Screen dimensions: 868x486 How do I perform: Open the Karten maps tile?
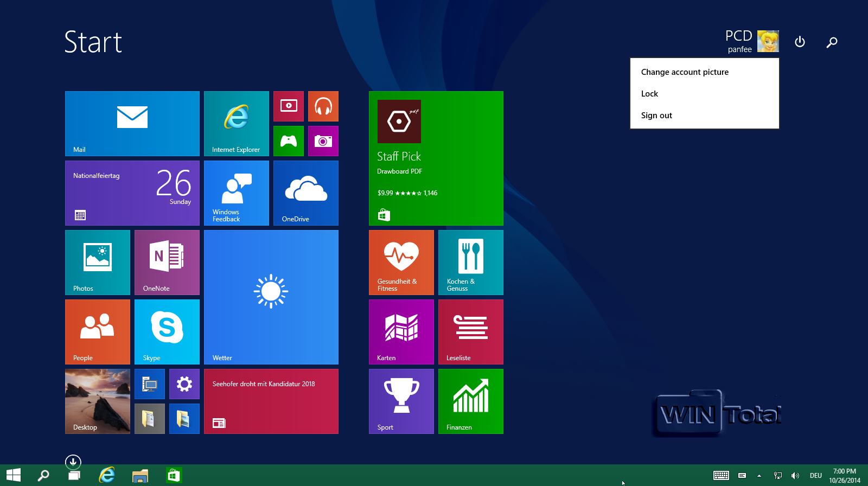(401, 332)
